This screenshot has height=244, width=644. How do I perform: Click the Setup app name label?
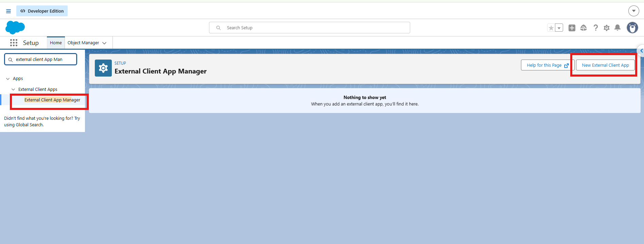point(31,43)
